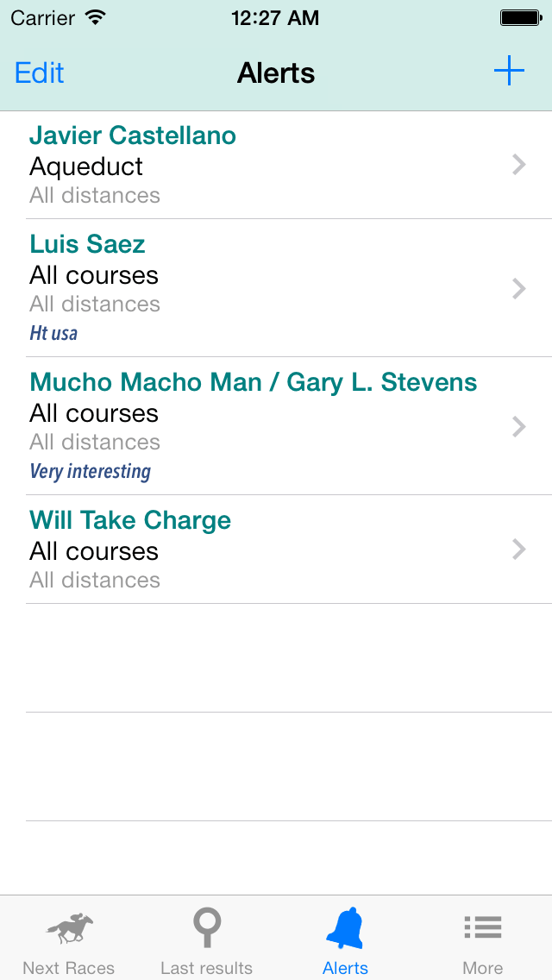This screenshot has width=552, height=980.
Task: Tap the horse racing Next Races icon
Action: [69, 929]
